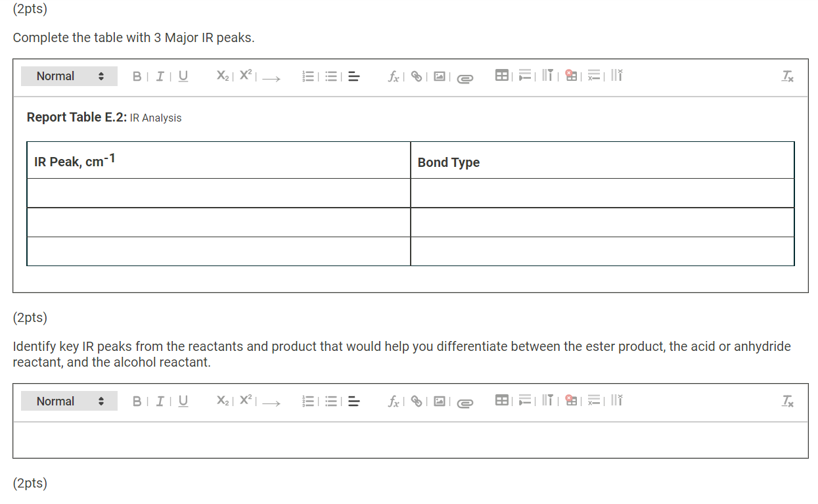
Task: Insert an equation using the fx icon
Action: coord(393,76)
